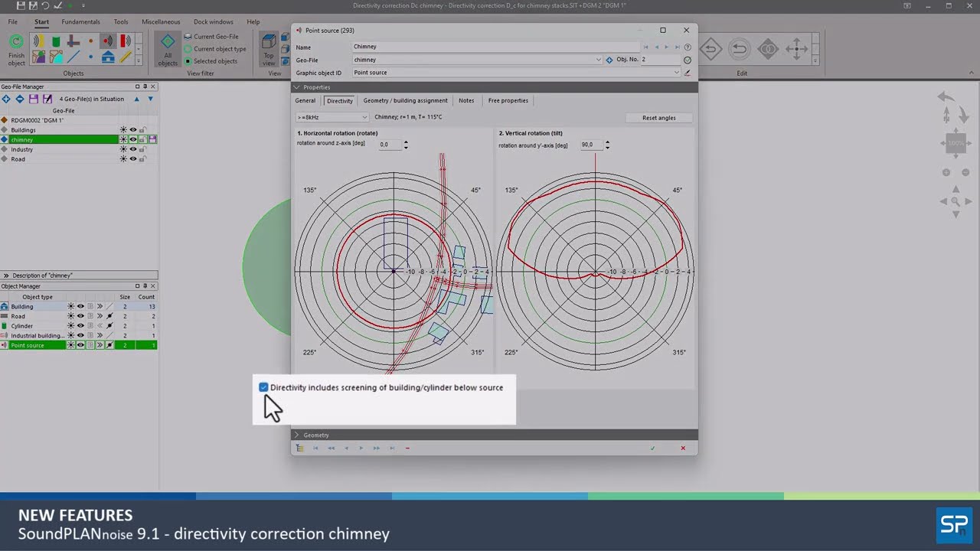
Task: Open the Tools ribbon tab
Action: 121,22
